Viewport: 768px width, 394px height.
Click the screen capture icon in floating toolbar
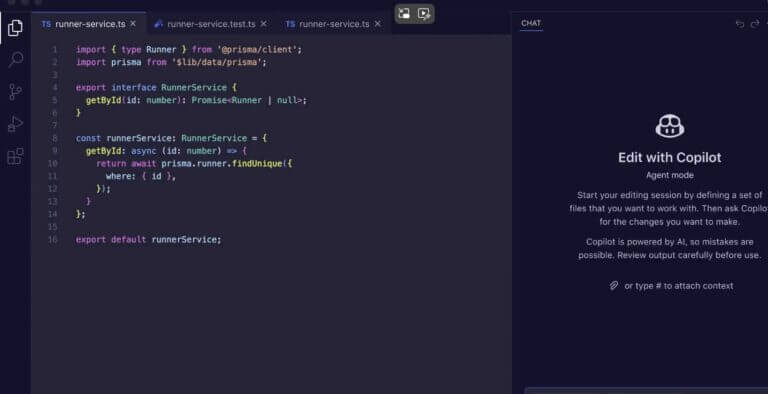pyautogui.click(x=404, y=14)
